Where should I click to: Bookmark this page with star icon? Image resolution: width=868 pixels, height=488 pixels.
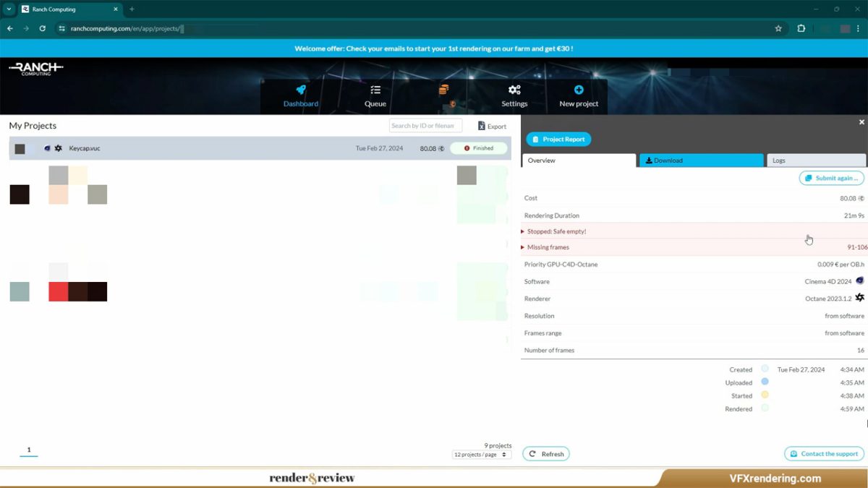point(778,29)
